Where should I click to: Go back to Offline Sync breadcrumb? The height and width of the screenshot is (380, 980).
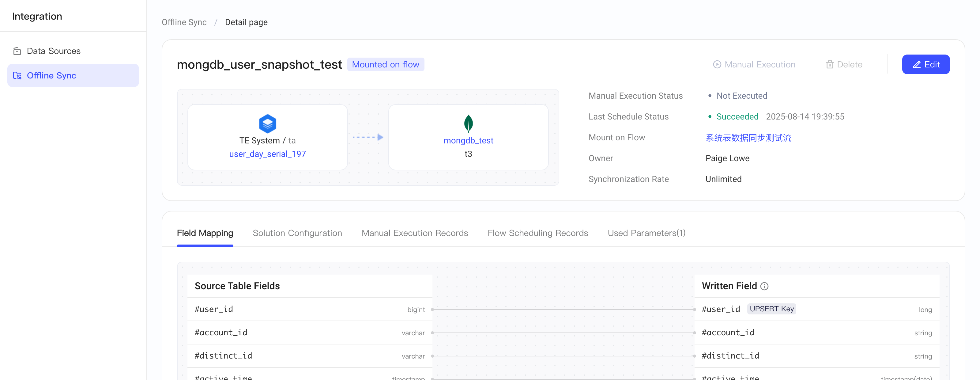184,22
